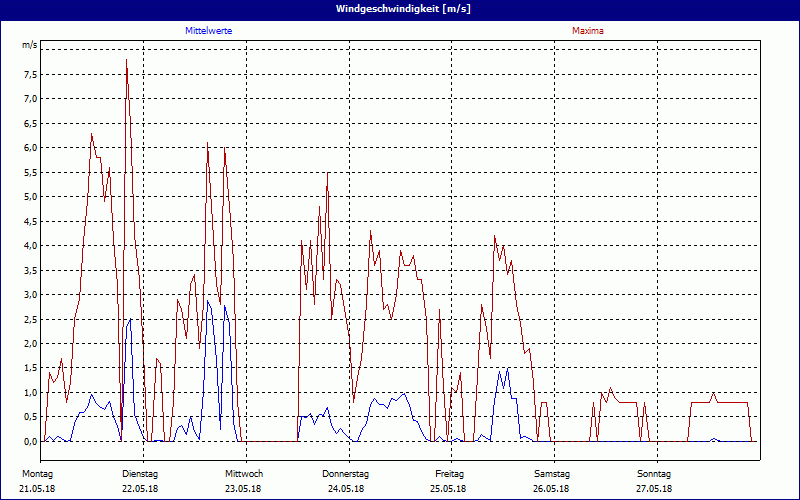Select the Sonntag day label
The image size is (800, 500).
[654, 473]
